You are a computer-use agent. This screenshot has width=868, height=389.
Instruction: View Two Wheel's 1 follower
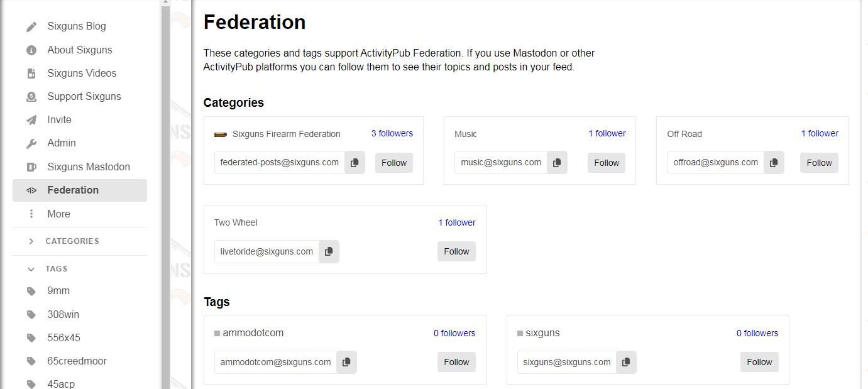pos(457,222)
